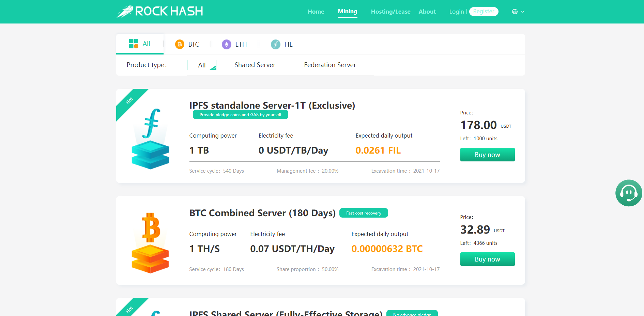Open IPFS standalone Server-1T (Exclusive) title
644x316 pixels.
(x=272, y=105)
